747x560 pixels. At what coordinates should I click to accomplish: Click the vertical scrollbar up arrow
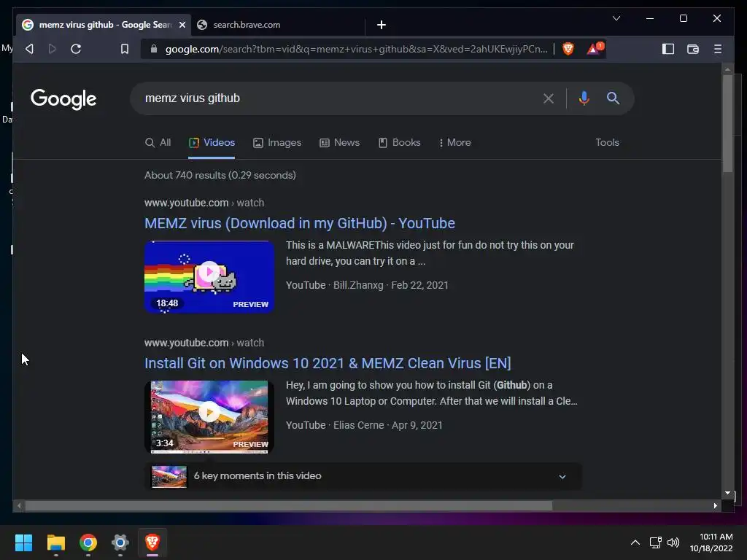coord(727,69)
